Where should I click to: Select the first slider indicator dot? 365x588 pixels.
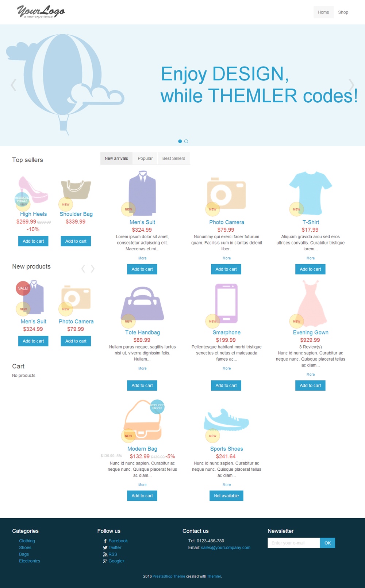(x=180, y=141)
